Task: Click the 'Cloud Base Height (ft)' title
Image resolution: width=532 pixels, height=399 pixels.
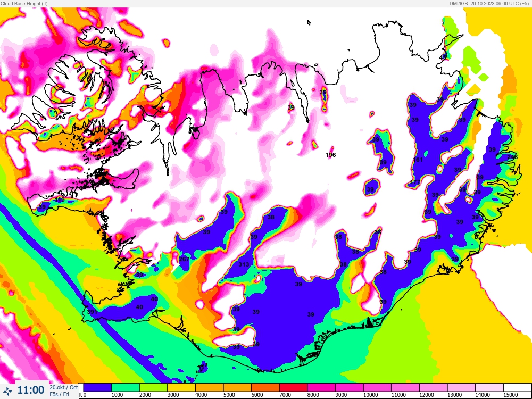Action: pyautogui.click(x=24, y=3)
